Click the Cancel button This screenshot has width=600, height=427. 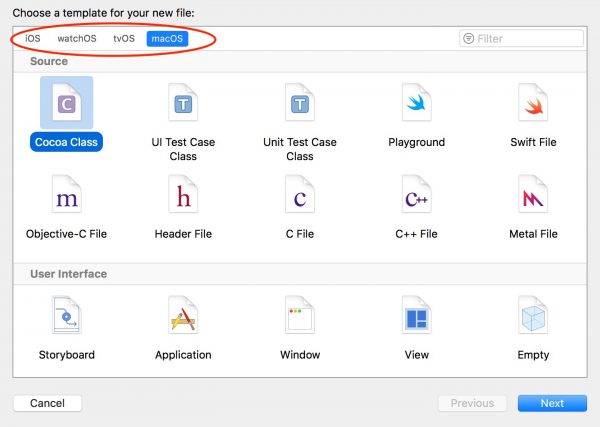(x=47, y=403)
